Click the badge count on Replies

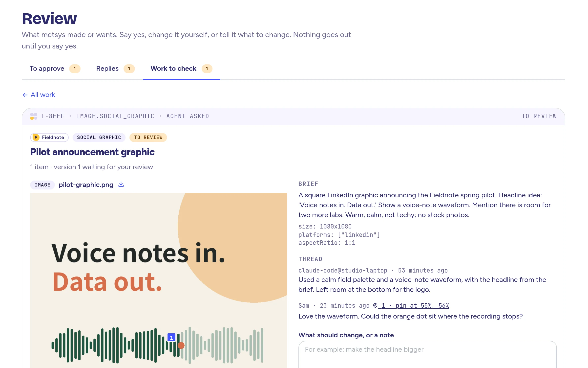point(129,69)
